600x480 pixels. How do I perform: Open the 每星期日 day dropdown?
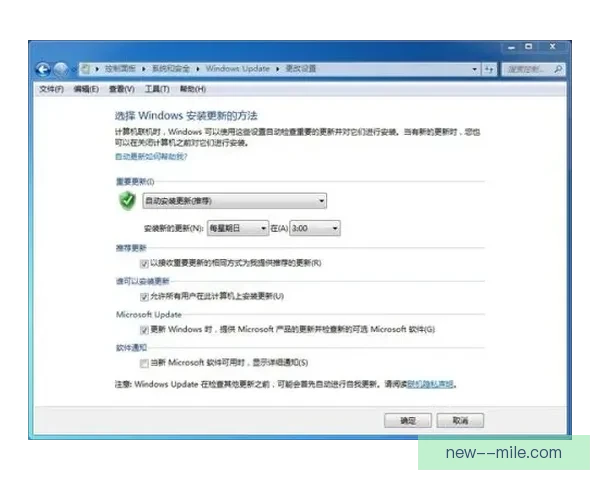(x=238, y=229)
